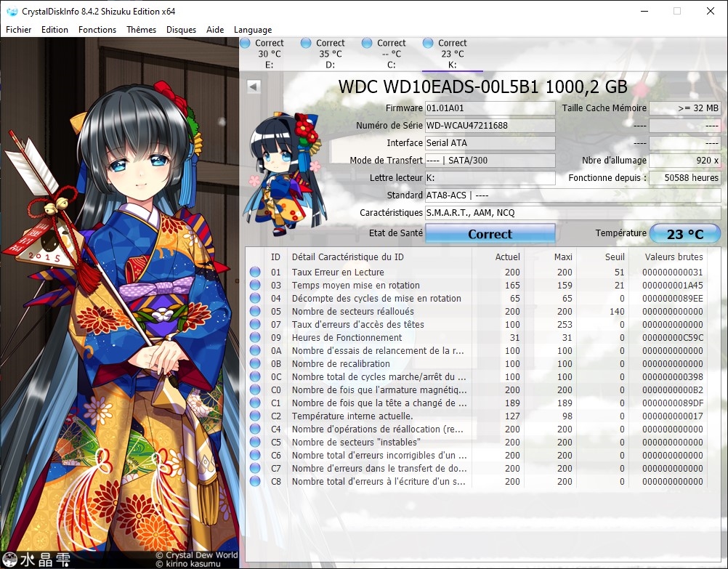Click threshold value 140
Screen dimensions: 728x569
click(617, 311)
